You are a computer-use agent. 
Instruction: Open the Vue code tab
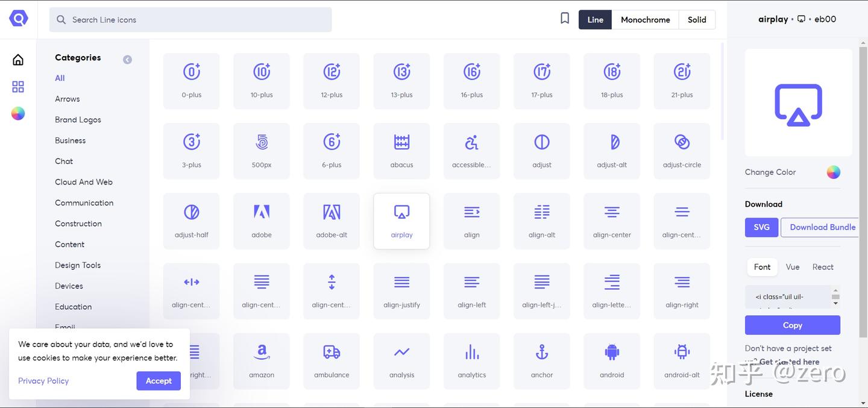(x=793, y=267)
